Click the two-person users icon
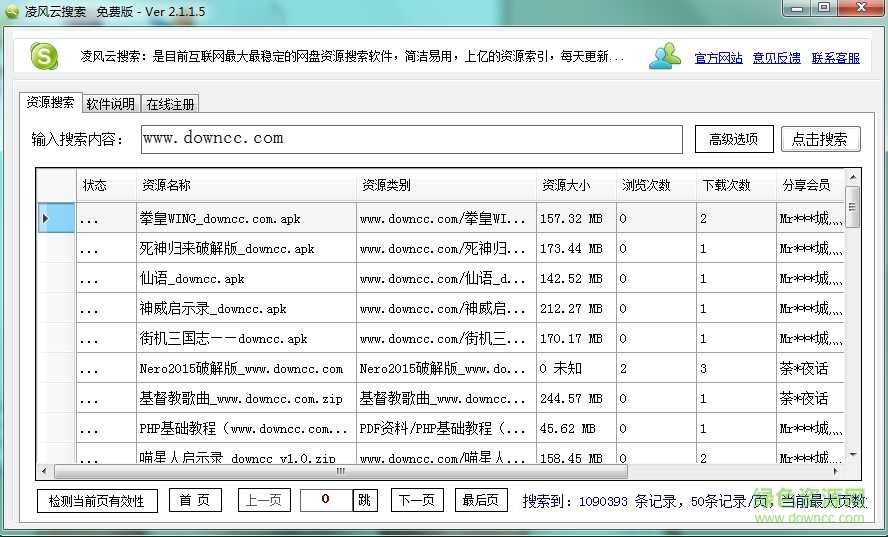This screenshot has width=888, height=537. [664, 57]
